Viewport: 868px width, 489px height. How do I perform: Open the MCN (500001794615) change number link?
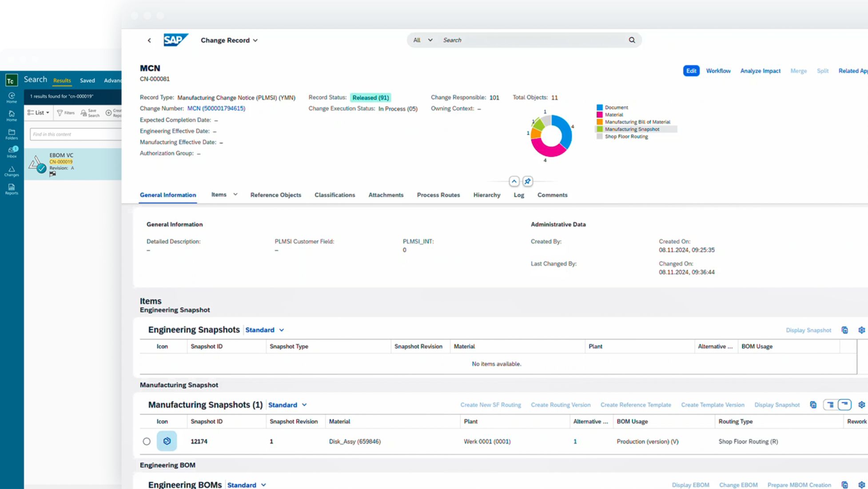coord(216,108)
